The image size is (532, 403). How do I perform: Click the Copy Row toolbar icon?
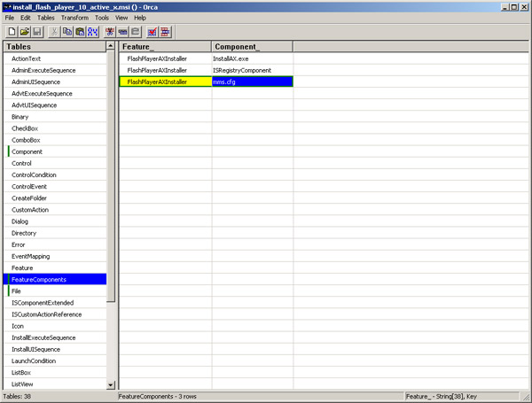[122, 32]
